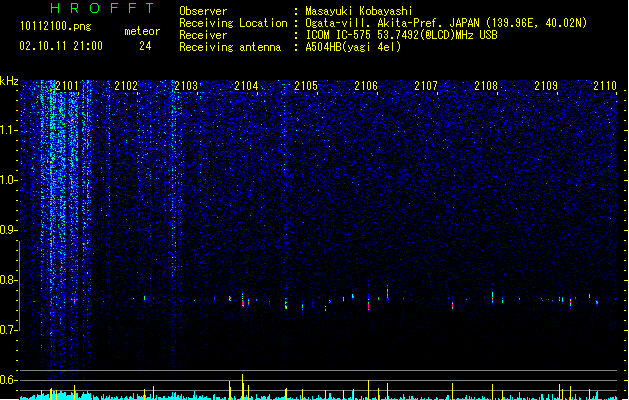
Task: Click the 1.1 kHz axis tick label
Action: (8, 130)
